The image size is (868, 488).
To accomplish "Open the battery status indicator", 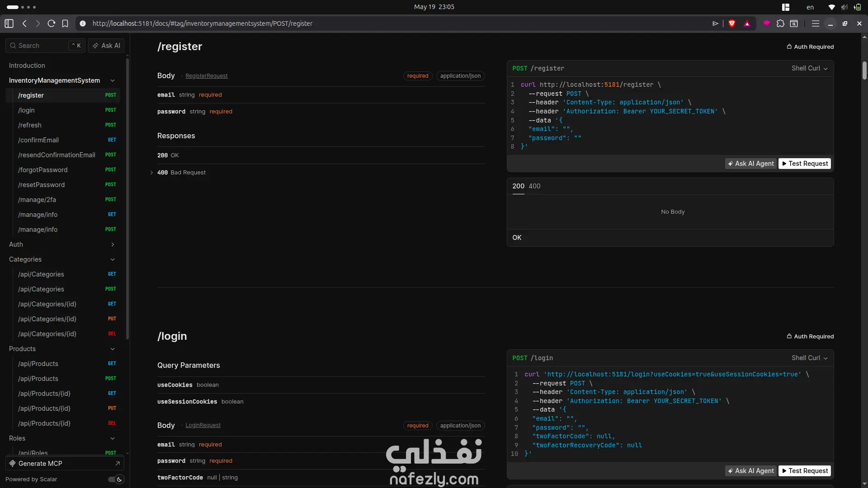I will (857, 7).
